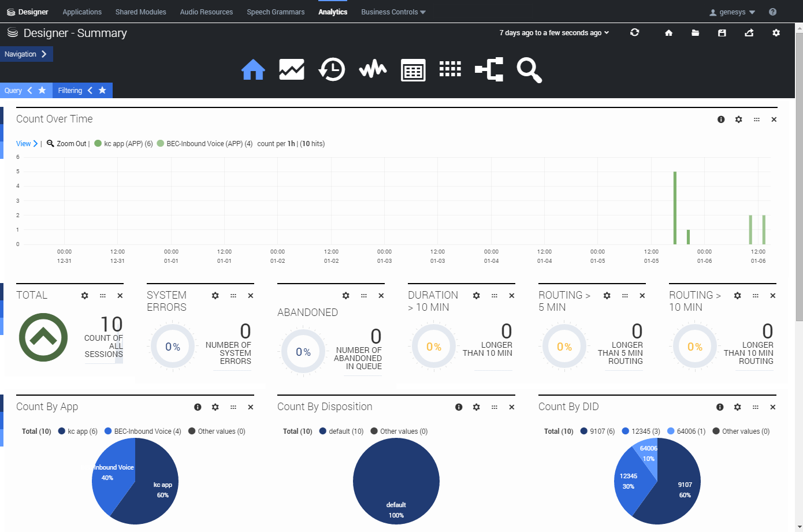
Task: Open the line chart trends dashboard icon
Action: point(292,70)
